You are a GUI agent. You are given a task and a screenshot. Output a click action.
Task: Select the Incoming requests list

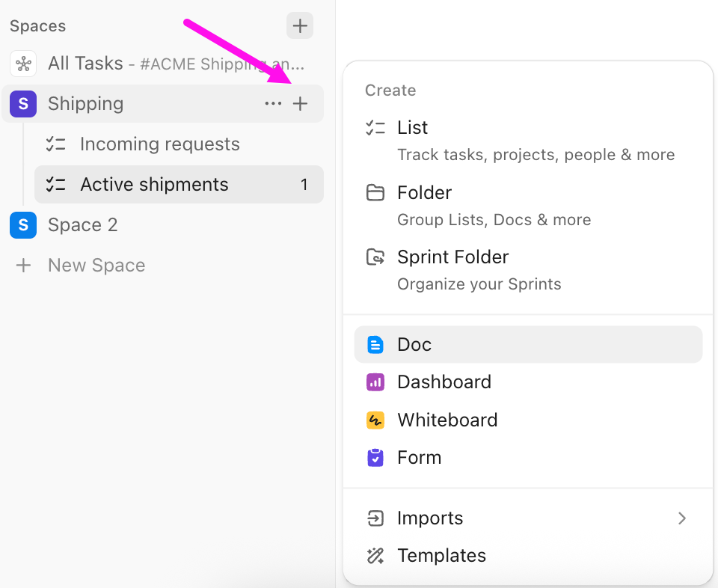coord(160,144)
